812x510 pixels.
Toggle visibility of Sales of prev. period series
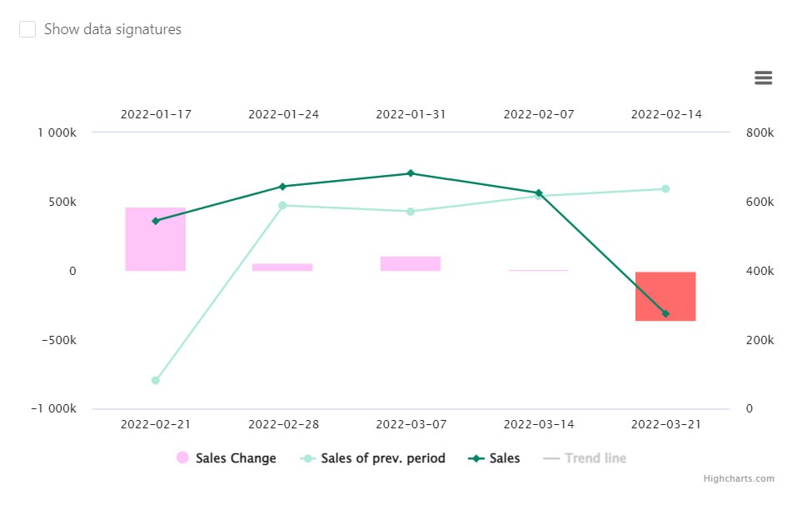(x=383, y=457)
